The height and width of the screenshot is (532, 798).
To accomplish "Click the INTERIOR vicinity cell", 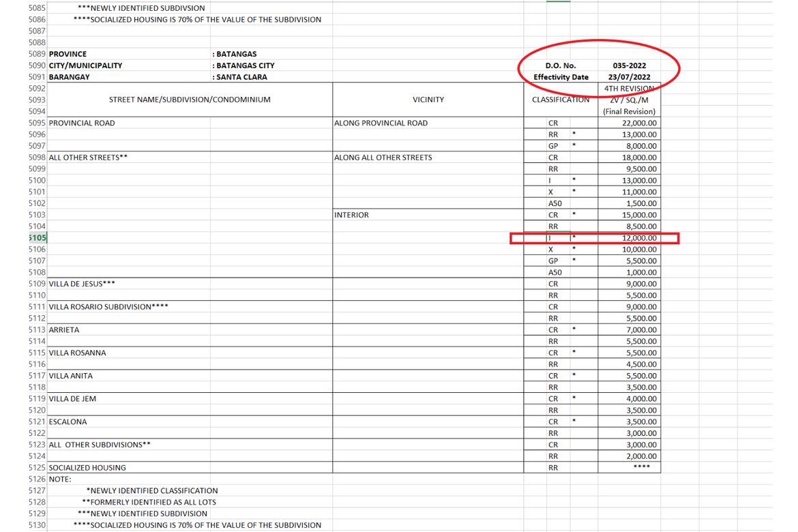I will click(351, 216).
